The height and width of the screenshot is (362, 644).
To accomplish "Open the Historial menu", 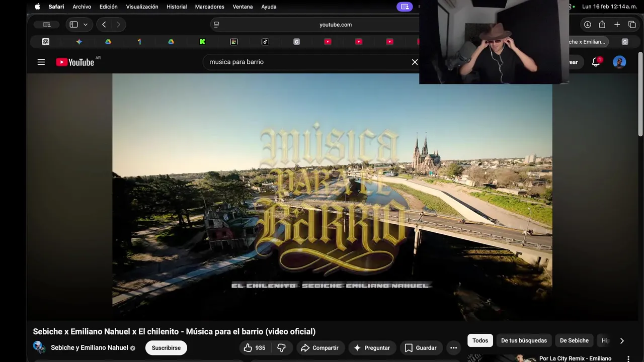I will [177, 7].
